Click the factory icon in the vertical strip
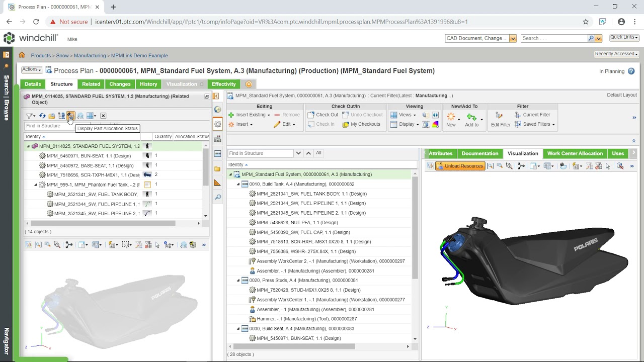This screenshot has width=644, height=362. (217, 139)
